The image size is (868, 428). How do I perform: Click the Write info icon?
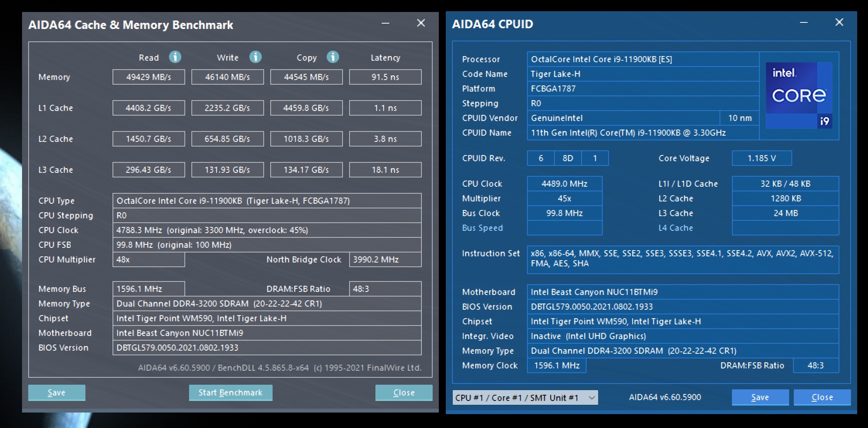(x=255, y=57)
